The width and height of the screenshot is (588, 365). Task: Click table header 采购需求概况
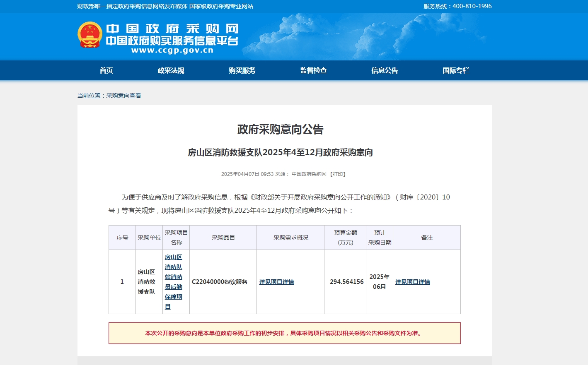[x=291, y=238]
